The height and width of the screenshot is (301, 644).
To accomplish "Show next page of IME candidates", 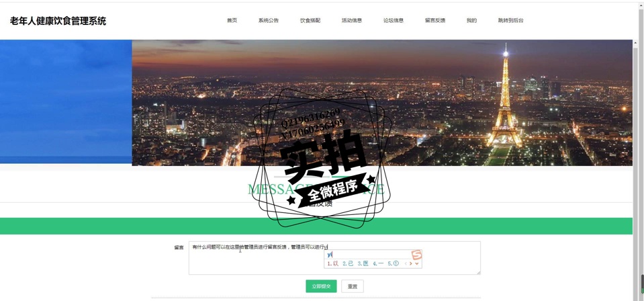I will click(412, 264).
